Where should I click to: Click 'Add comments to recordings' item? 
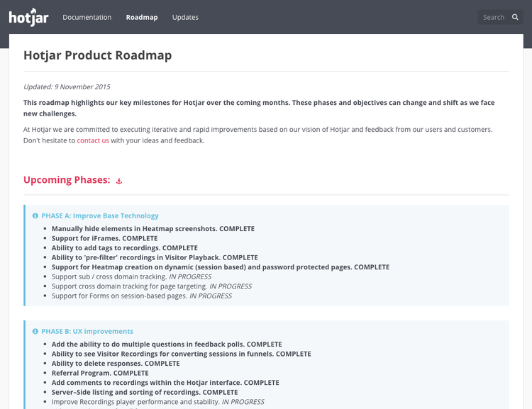pyautogui.click(x=165, y=383)
